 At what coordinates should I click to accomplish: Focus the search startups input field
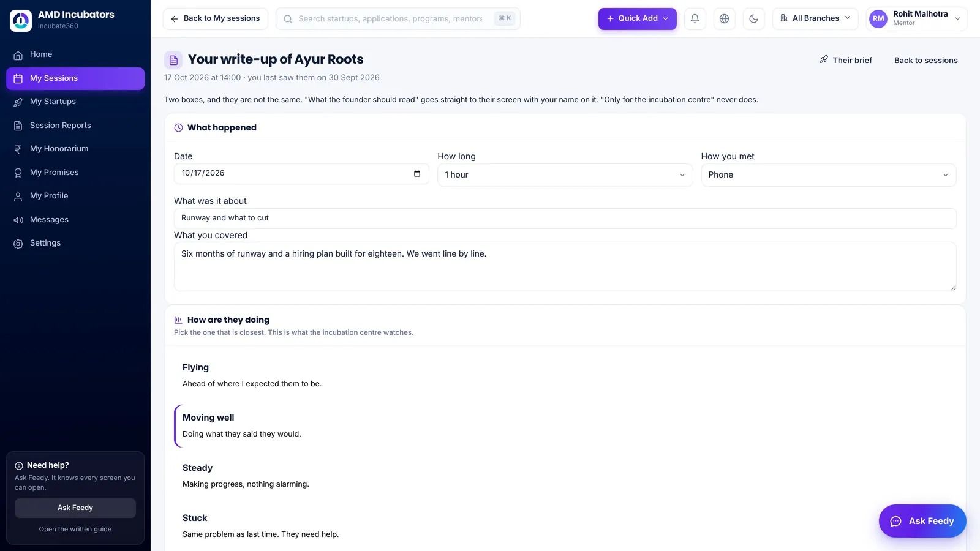coord(398,19)
